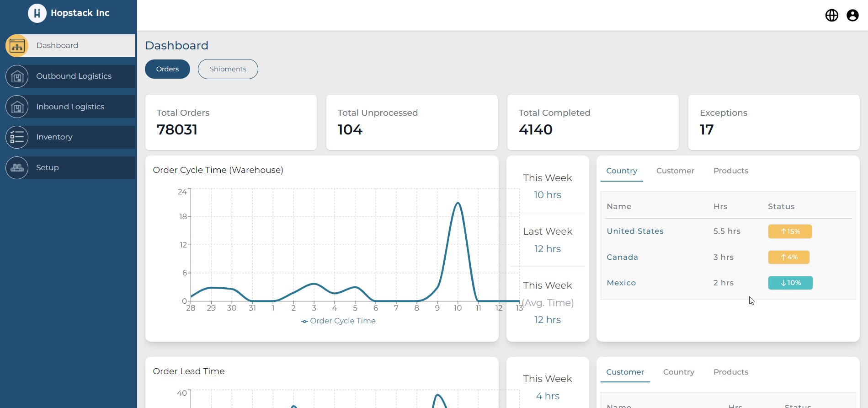Viewport: 868px width, 408px height.
Task: Toggle the Order Cycle Time legend
Action: [x=338, y=321]
